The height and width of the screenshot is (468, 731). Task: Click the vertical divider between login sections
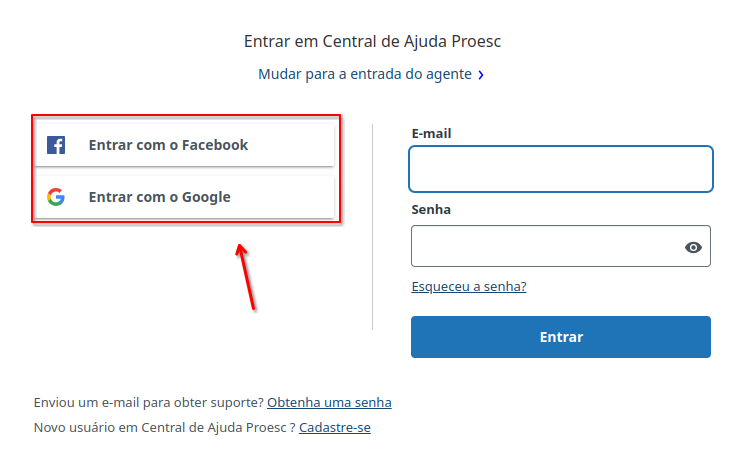(x=372, y=227)
